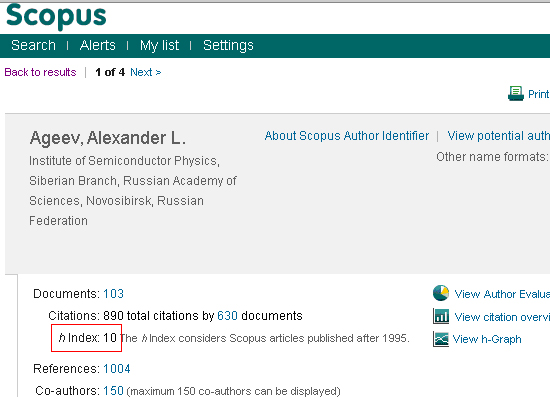Open View potential author matches link
This screenshot has width=550, height=397.
click(498, 136)
